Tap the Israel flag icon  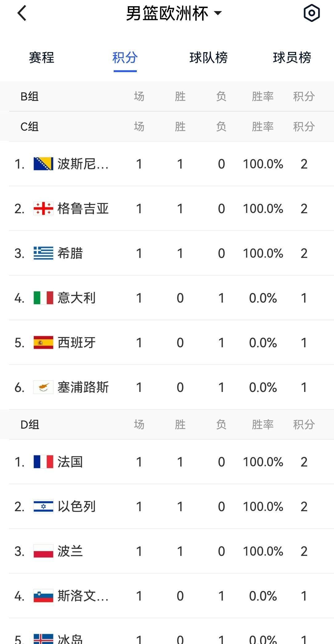click(43, 507)
